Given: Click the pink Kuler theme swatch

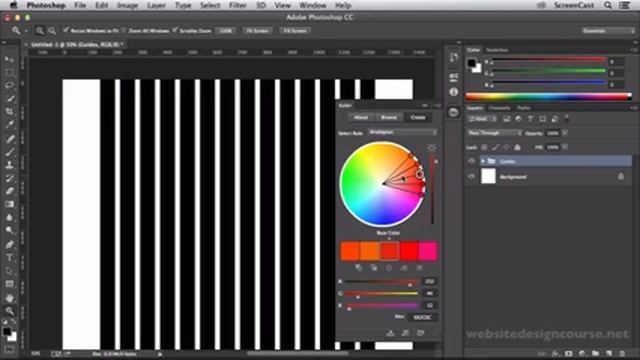Looking at the screenshot, I should [428, 251].
